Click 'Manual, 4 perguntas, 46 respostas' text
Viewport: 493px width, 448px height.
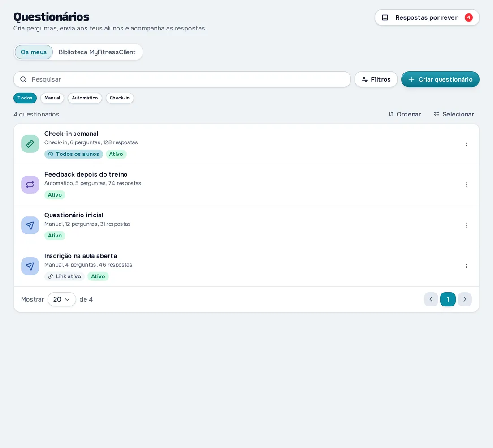(88, 265)
